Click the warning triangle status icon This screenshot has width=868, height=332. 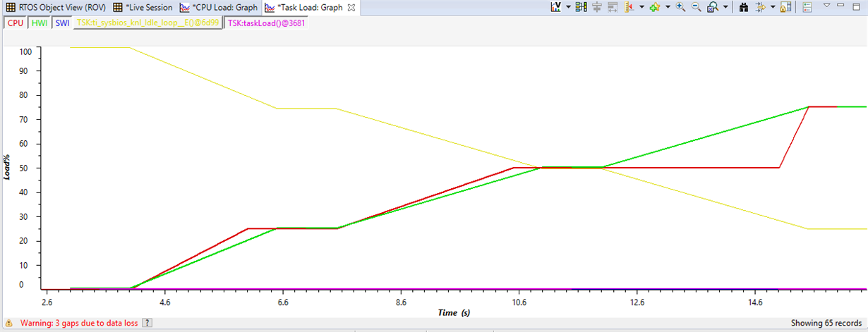[8, 323]
